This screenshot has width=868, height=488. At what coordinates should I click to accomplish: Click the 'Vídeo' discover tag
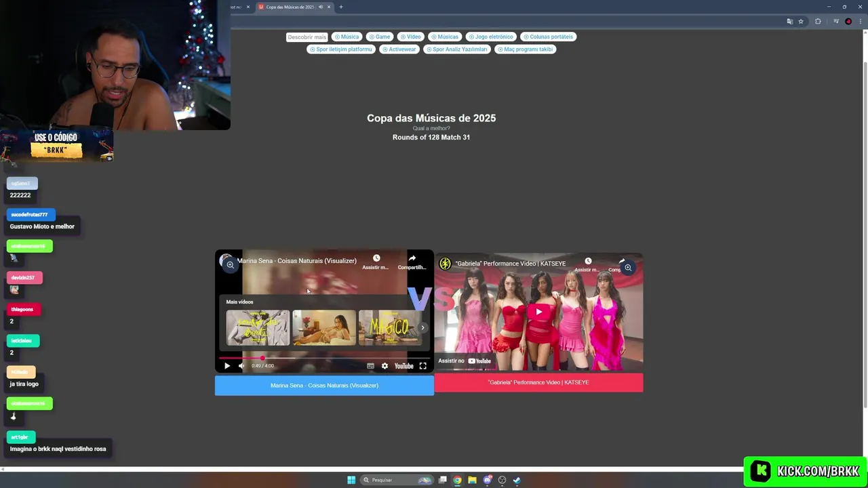pos(410,37)
